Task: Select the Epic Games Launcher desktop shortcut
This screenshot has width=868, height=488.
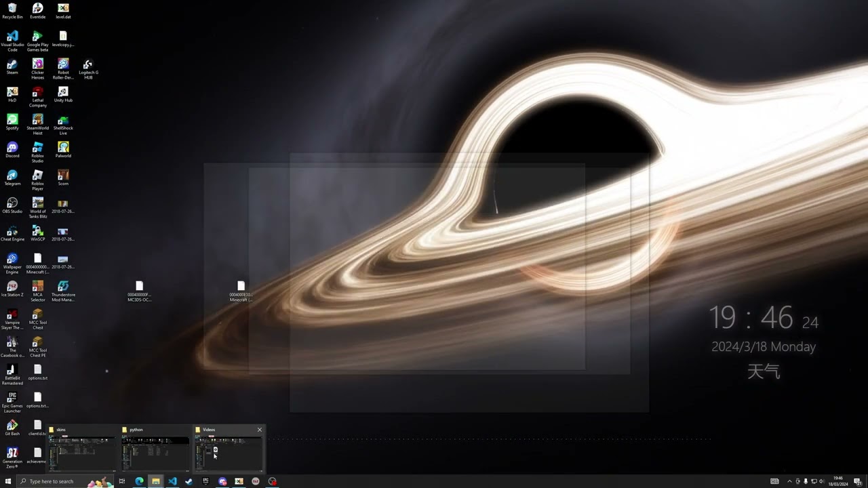Action: 12,402
